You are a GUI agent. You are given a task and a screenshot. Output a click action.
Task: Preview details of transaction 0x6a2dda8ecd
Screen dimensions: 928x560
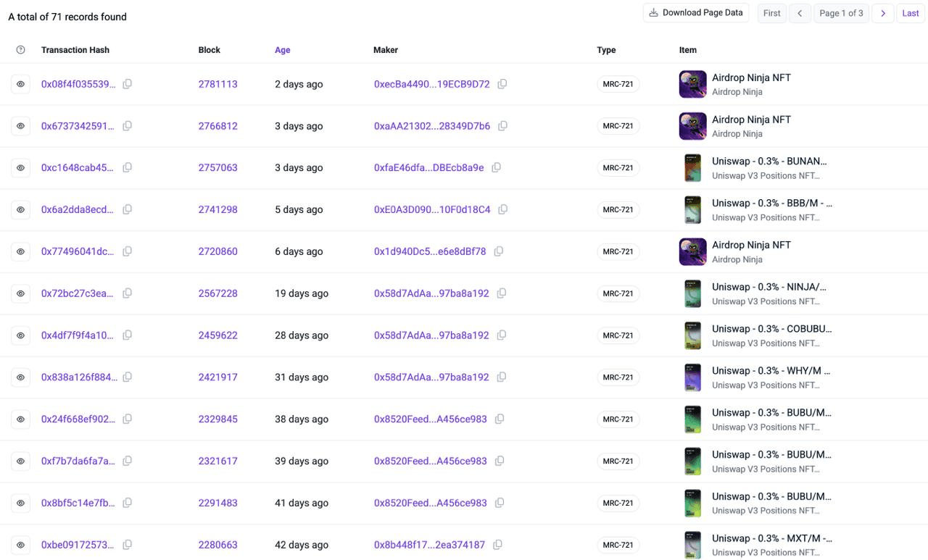(20, 210)
